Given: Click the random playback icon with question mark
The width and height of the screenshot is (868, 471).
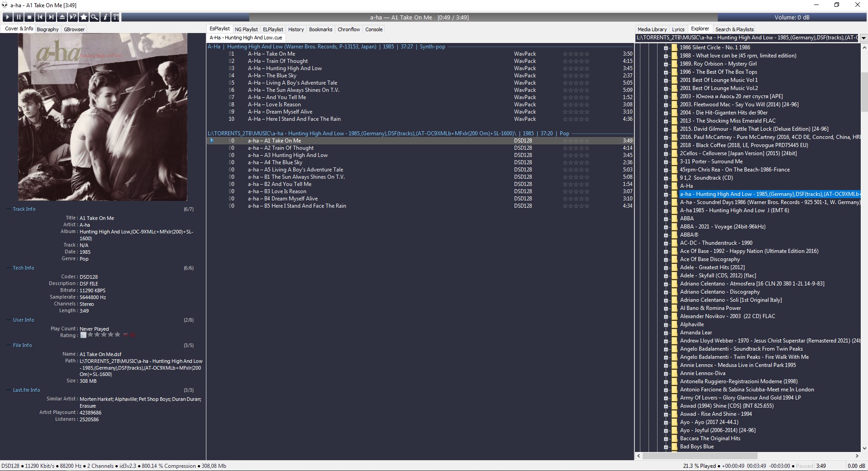Looking at the screenshot, I should [x=73, y=17].
